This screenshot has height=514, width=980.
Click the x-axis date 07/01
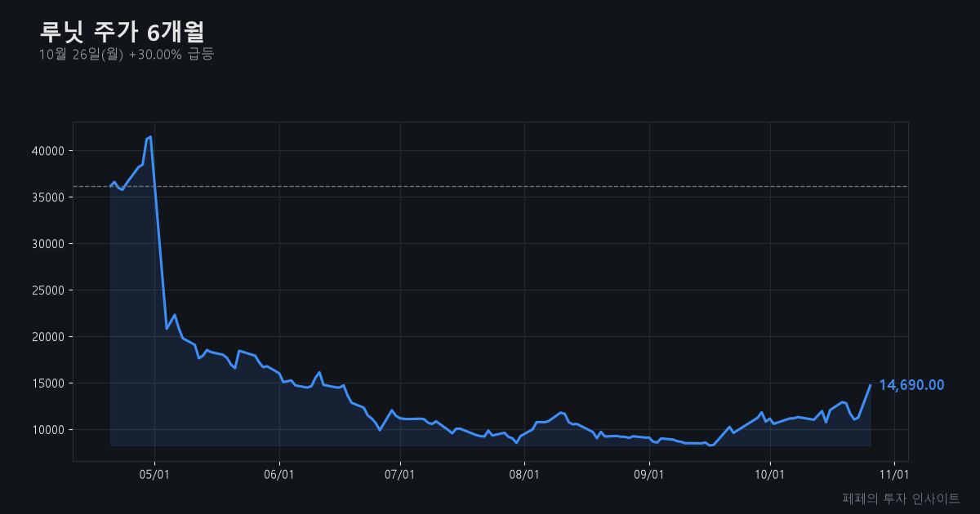tap(400, 475)
